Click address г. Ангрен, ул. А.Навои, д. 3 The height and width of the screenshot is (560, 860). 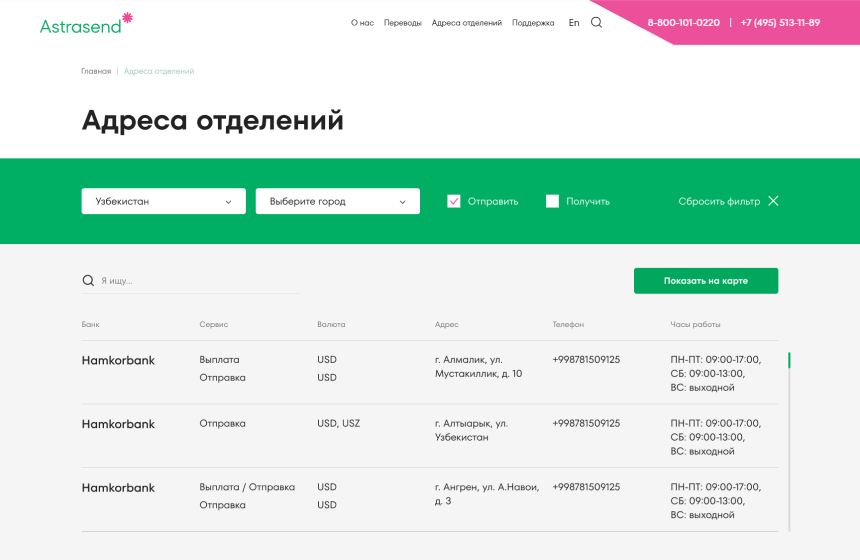coord(487,494)
